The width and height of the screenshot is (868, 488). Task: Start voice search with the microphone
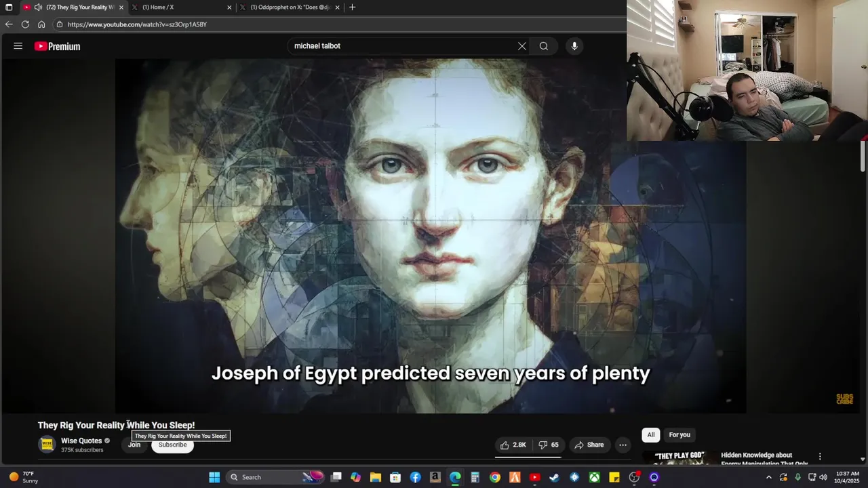[574, 46]
